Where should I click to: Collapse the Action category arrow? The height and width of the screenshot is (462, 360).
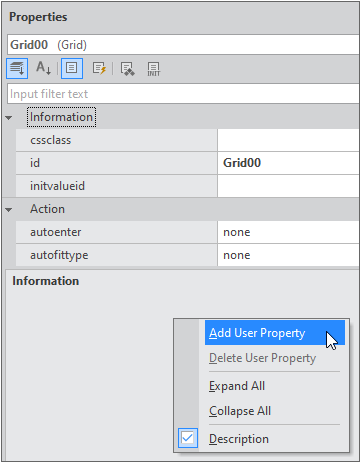(9, 210)
